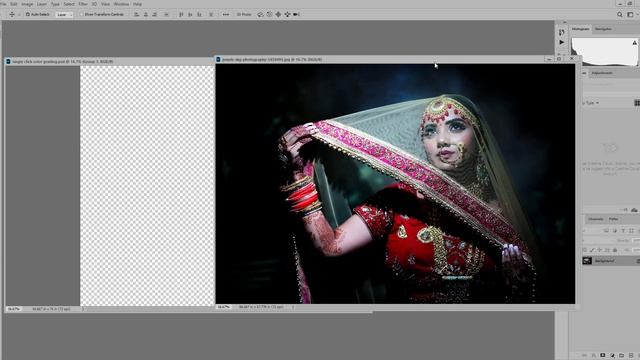Maximize the bride photo document window

[559, 59]
